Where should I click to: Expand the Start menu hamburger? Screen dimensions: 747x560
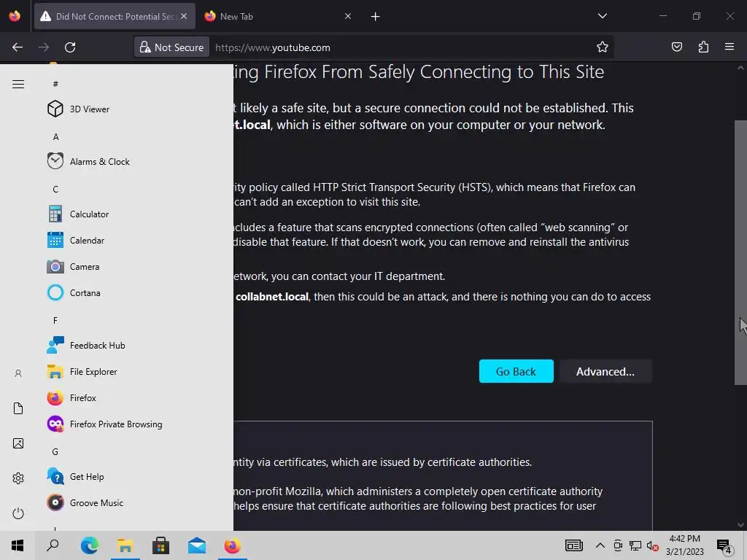tap(18, 85)
